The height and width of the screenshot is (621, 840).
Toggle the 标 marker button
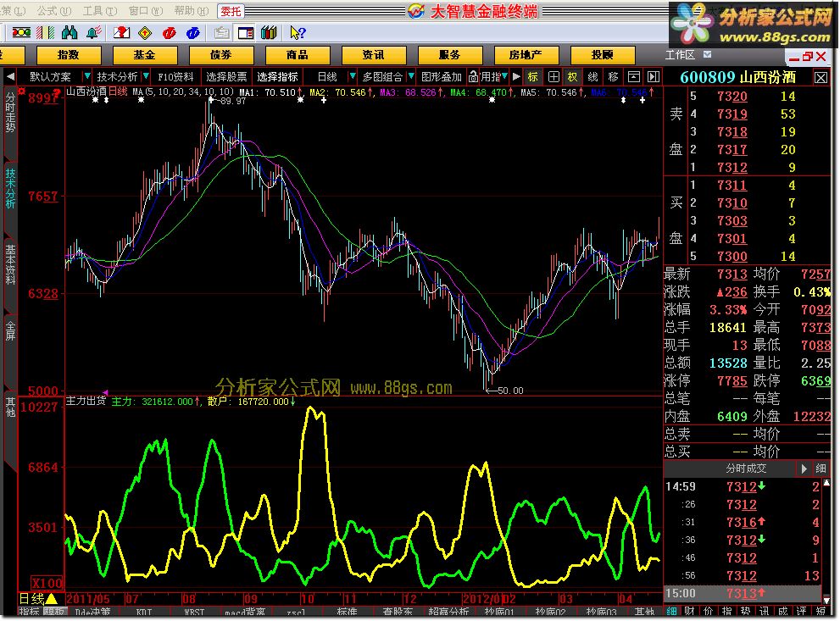532,77
